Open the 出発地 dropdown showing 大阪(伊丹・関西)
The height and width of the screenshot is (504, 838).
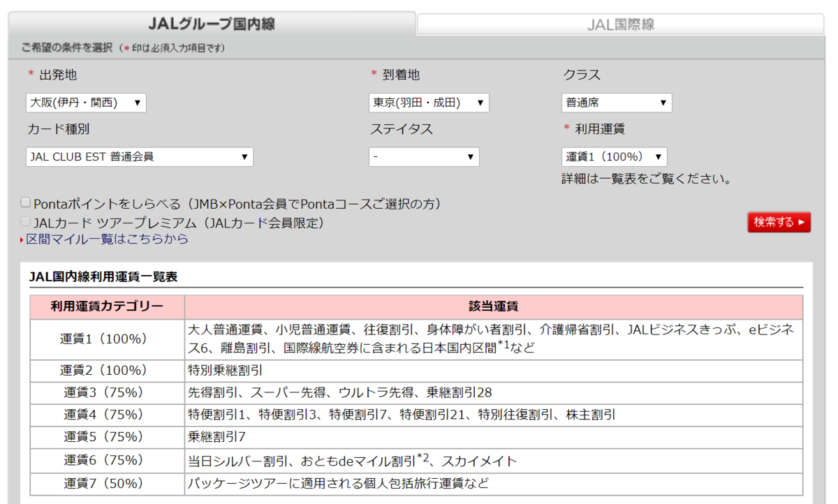click(86, 103)
